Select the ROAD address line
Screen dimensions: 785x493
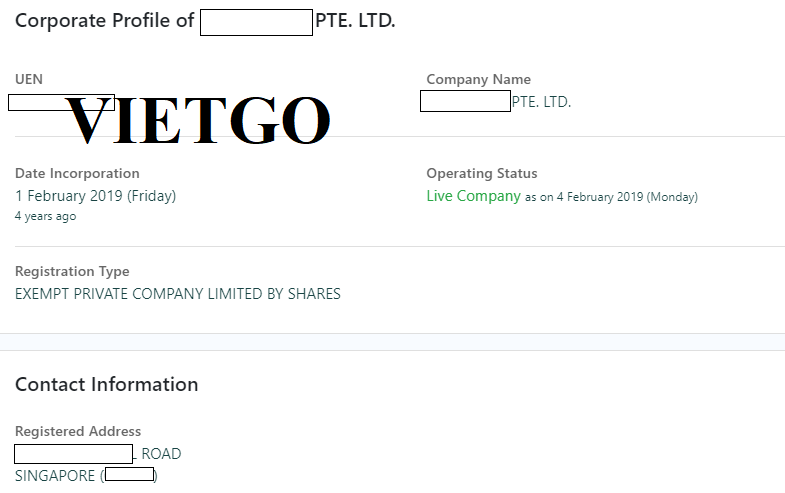click(x=98, y=454)
